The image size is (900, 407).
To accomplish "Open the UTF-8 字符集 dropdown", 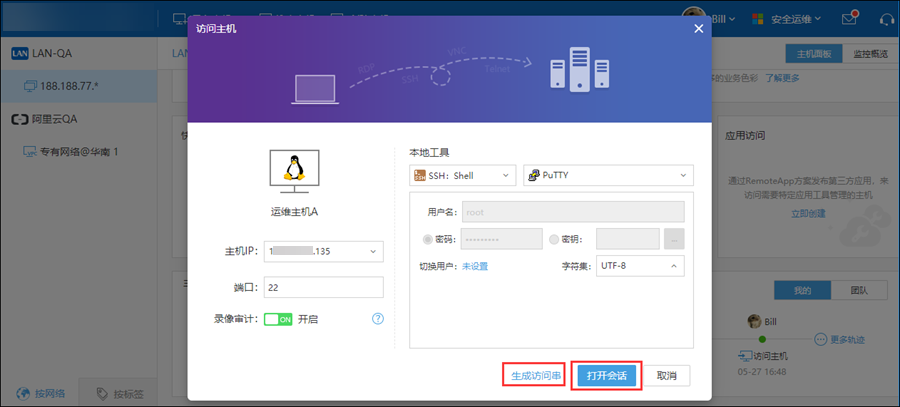I will click(639, 266).
